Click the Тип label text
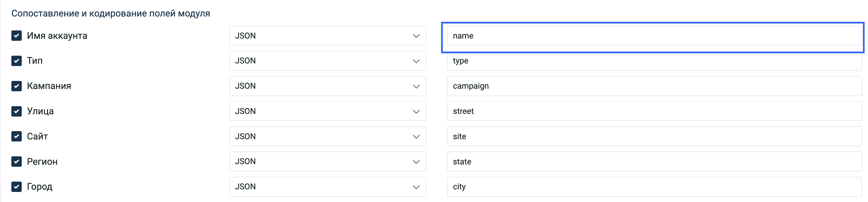This screenshot has height=202, width=868. pyautogui.click(x=35, y=61)
